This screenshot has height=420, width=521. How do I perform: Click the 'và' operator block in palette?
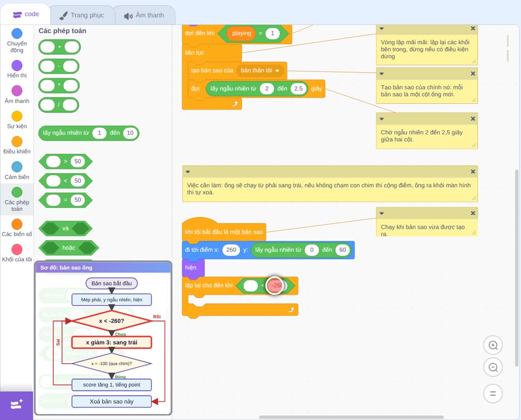pyautogui.click(x=66, y=229)
